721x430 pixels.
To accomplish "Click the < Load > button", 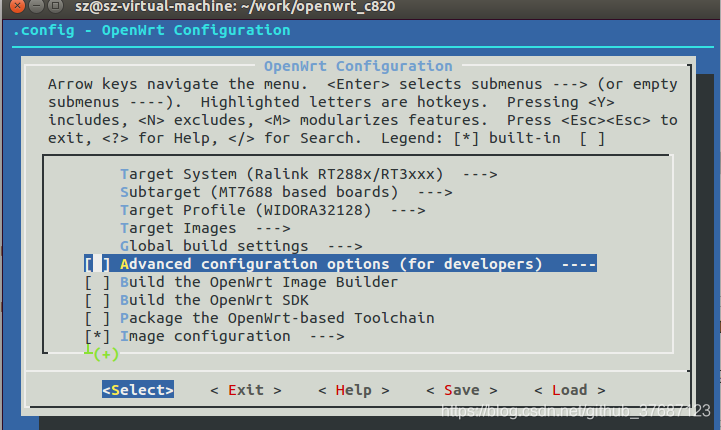I will [x=570, y=390].
